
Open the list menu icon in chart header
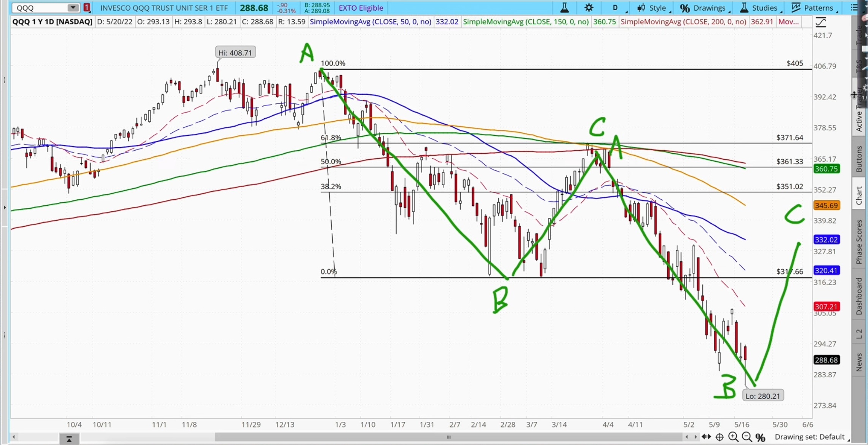point(854,8)
